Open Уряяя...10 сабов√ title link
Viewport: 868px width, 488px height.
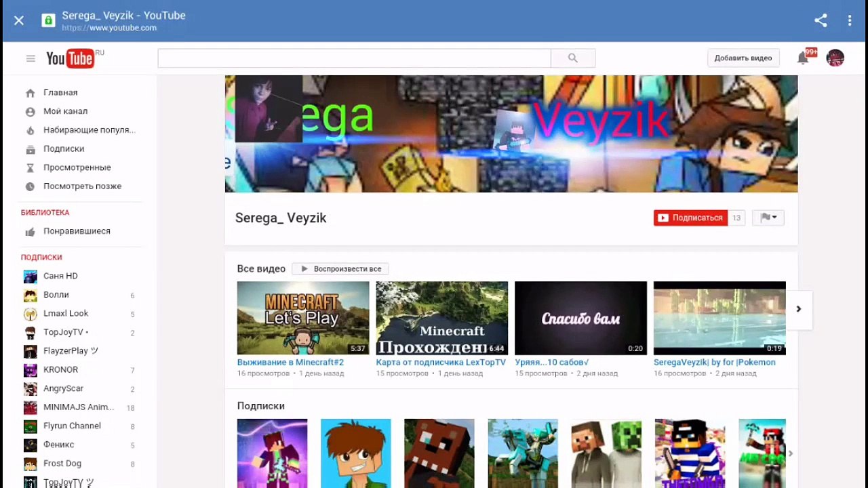tap(551, 363)
